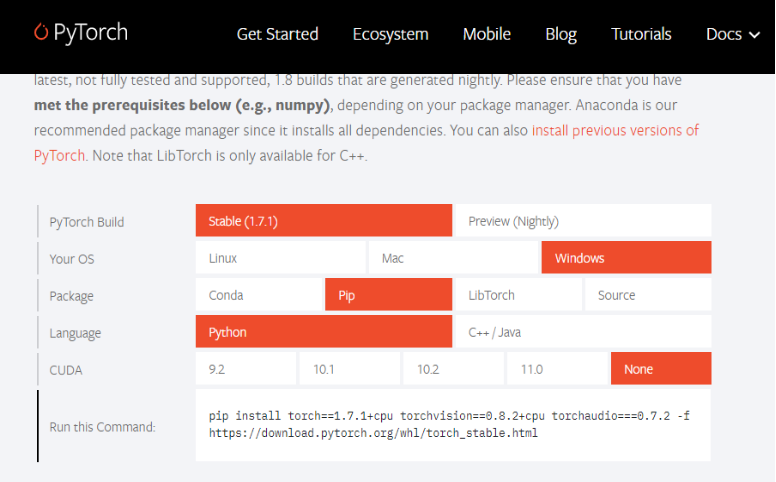The width and height of the screenshot is (776, 482).
Task: Click the PyTorch flame logo
Action: 41,33
